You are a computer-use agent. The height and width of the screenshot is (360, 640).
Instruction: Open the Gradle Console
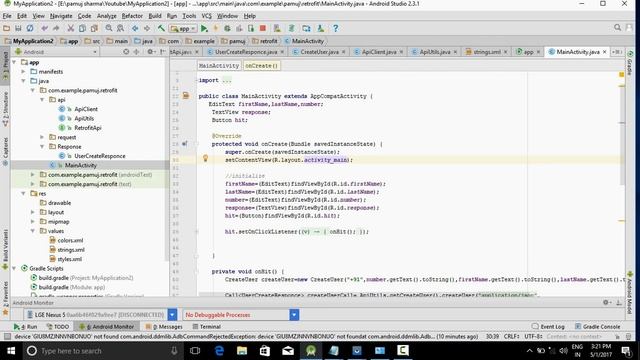click(x=598, y=327)
